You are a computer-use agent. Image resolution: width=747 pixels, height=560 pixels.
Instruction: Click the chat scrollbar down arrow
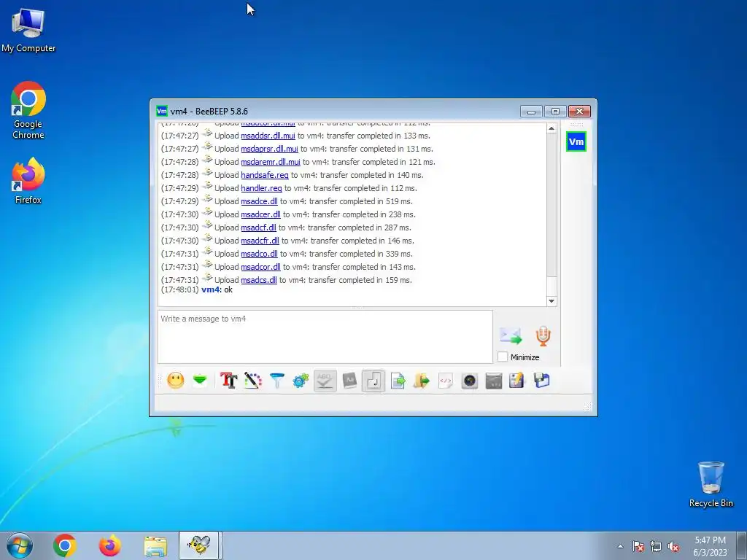551,301
